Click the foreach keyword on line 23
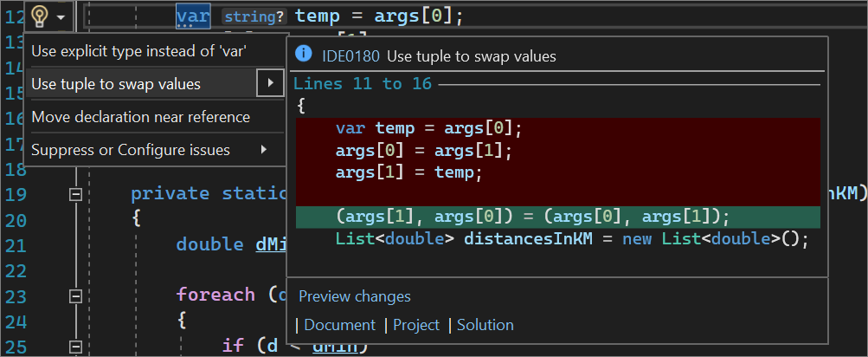Viewport: 868px width, 357px height. pyautogui.click(x=215, y=294)
